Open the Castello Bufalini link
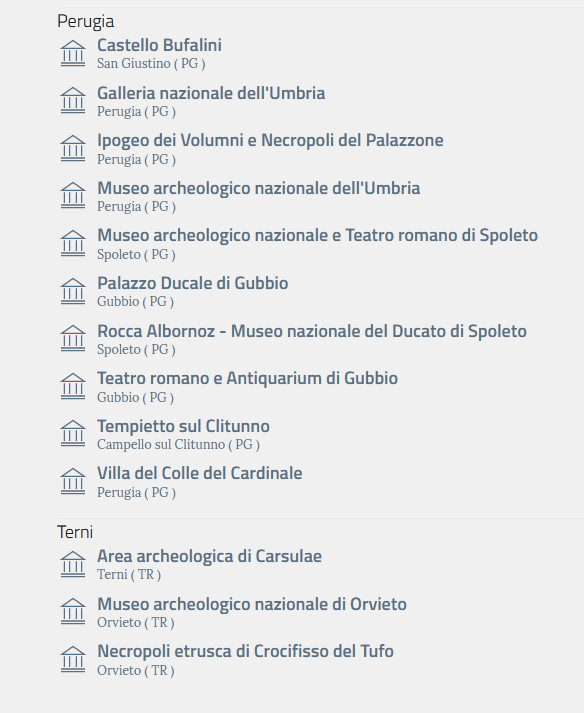This screenshot has height=713, width=584. click(159, 45)
